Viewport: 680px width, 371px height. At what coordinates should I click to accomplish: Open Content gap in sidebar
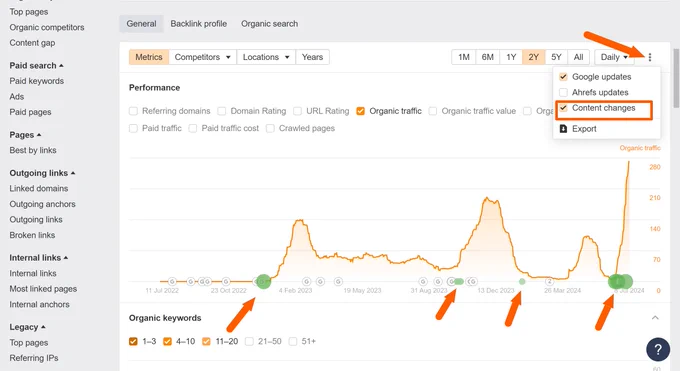point(32,43)
